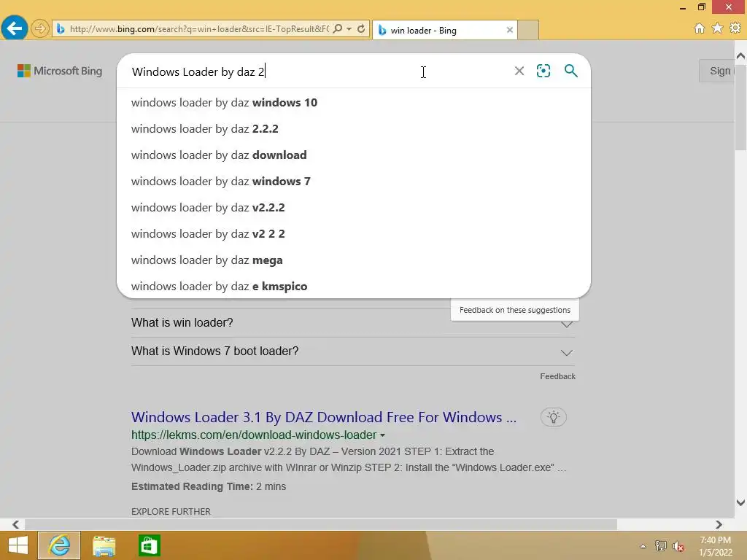Click the network tray icon

[x=661, y=545]
